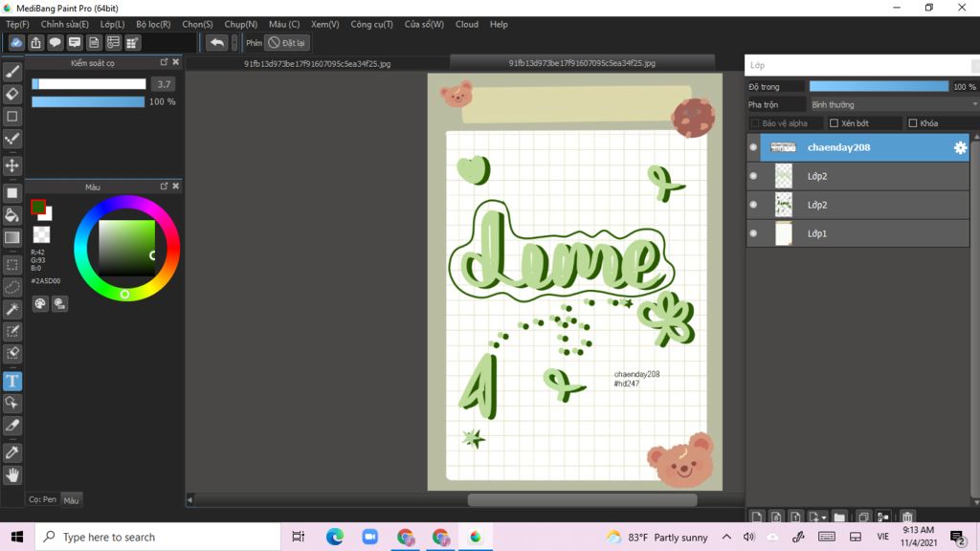Hide the Lớp1 layer
The width and height of the screenshot is (980, 551).
(x=753, y=233)
